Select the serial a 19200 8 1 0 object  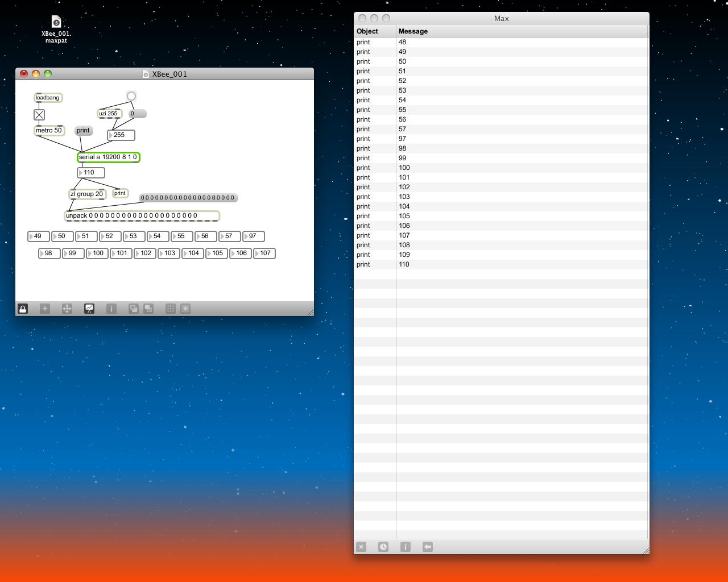pyautogui.click(x=108, y=157)
